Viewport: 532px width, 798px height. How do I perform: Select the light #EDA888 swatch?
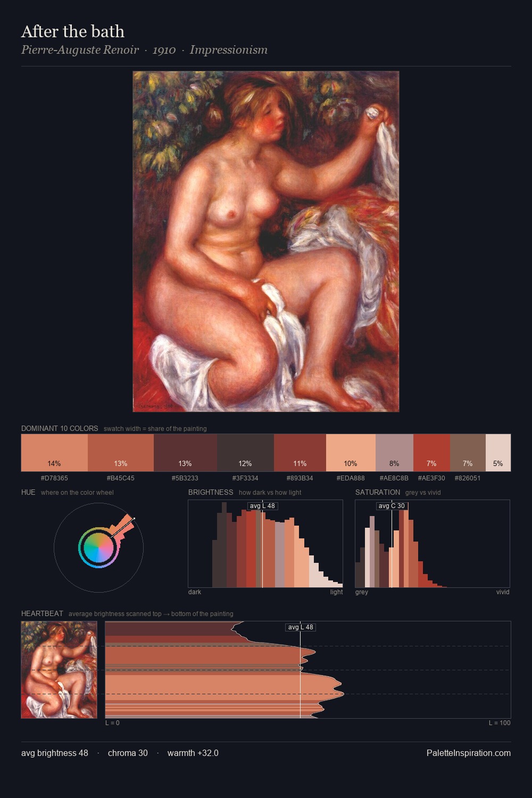[351, 453]
